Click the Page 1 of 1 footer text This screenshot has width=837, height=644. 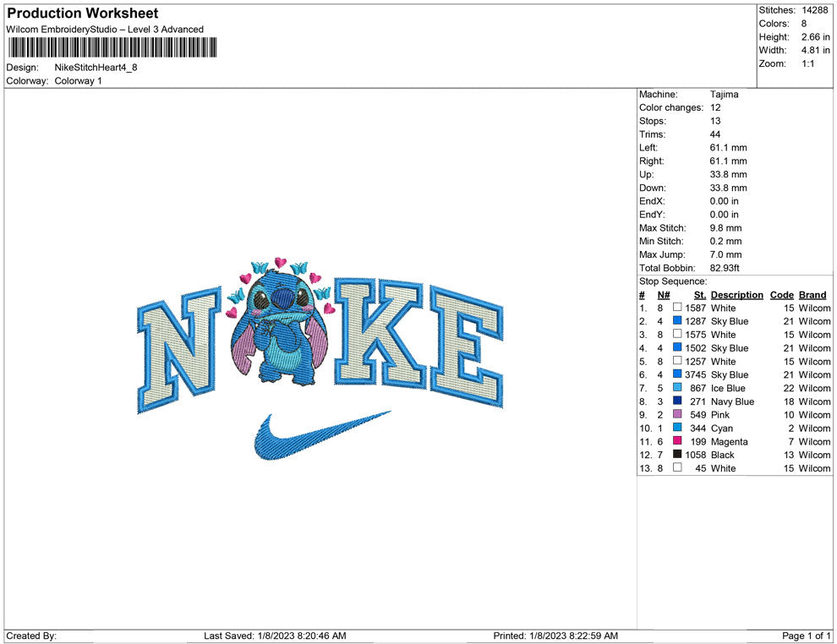(806, 636)
